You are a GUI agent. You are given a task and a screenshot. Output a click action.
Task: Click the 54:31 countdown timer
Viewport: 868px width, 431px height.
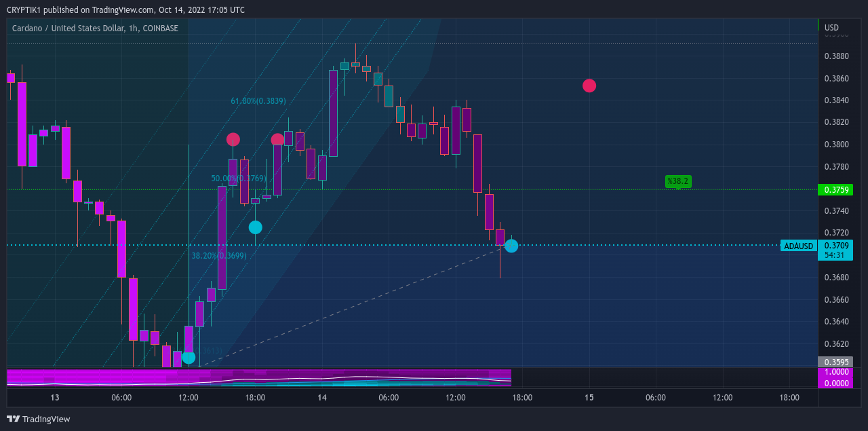click(x=835, y=255)
